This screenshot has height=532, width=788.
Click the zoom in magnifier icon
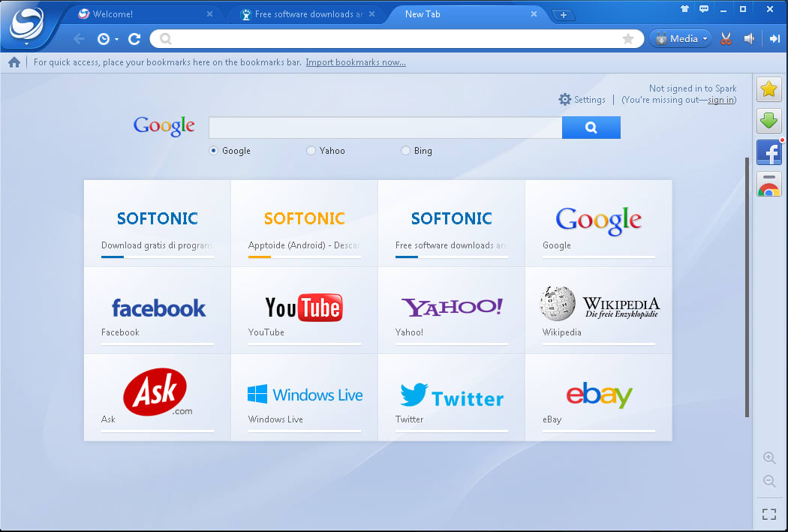click(768, 458)
